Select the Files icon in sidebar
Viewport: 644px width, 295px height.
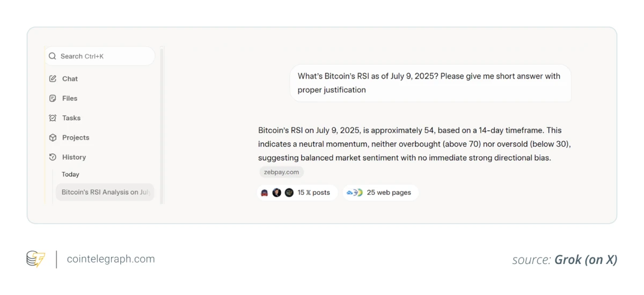coord(53,99)
